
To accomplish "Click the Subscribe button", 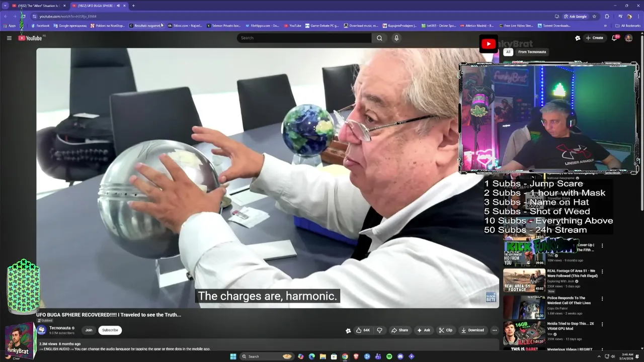I will (x=110, y=330).
